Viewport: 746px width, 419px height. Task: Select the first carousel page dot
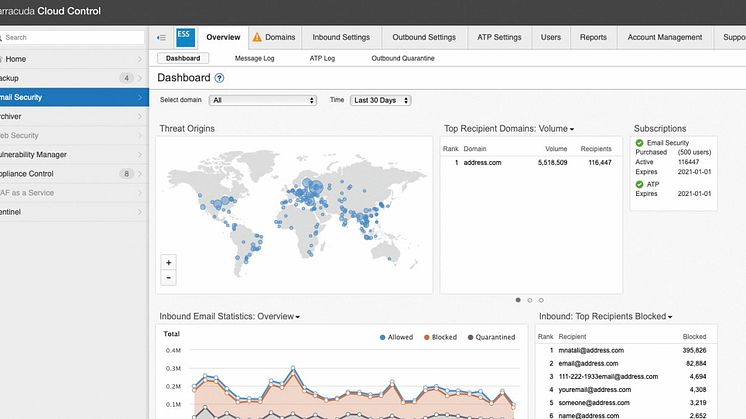coord(518,300)
